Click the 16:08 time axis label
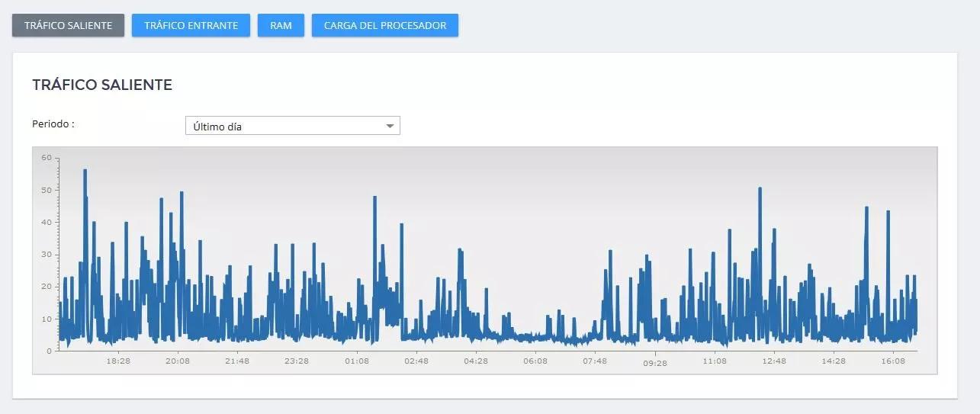The height and width of the screenshot is (414, 980). pyautogui.click(x=893, y=361)
